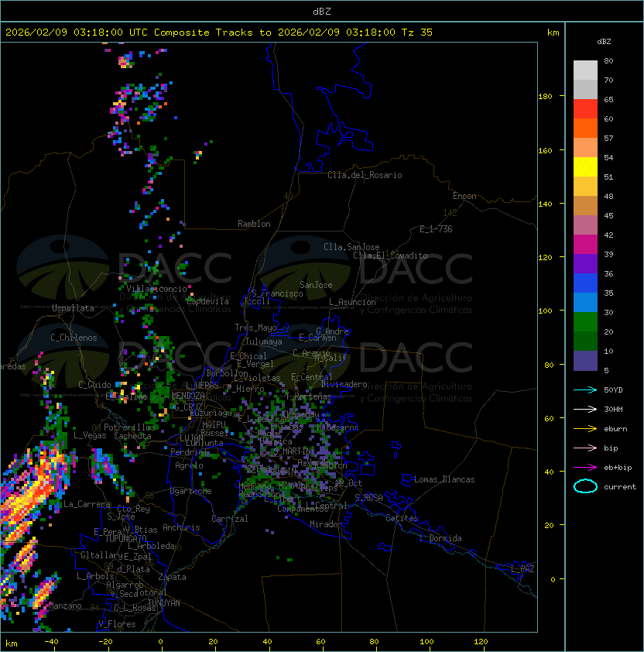Click the '65' value in the dBZ legend
Viewport: 644px width, 652px height.
click(608, 100)
